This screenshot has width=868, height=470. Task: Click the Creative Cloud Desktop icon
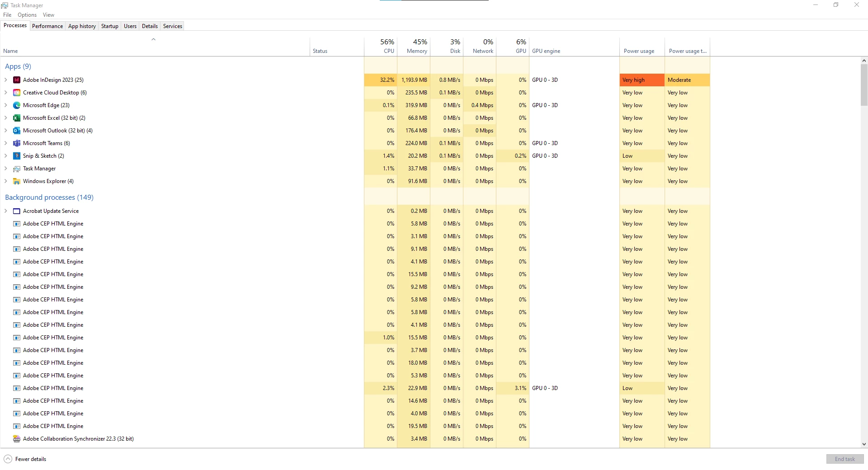(x=17, y=93)
